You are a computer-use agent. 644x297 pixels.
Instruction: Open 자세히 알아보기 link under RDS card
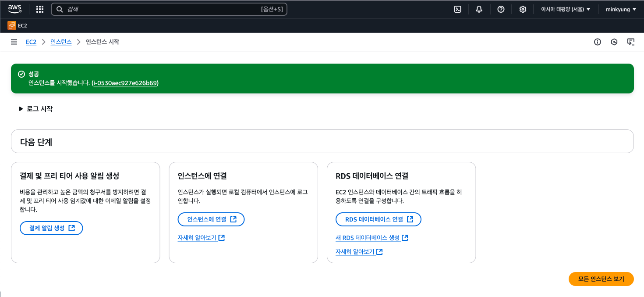pos(359,252)
